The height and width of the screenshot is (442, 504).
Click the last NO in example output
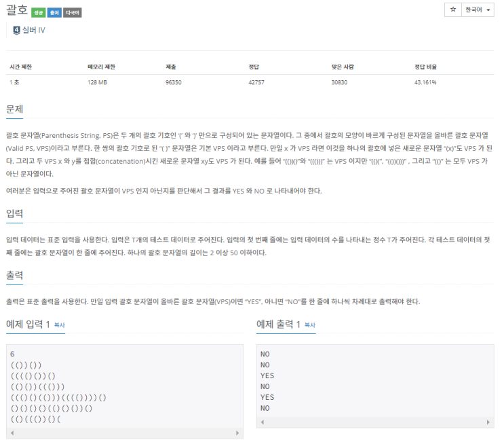tap(265, 408)
